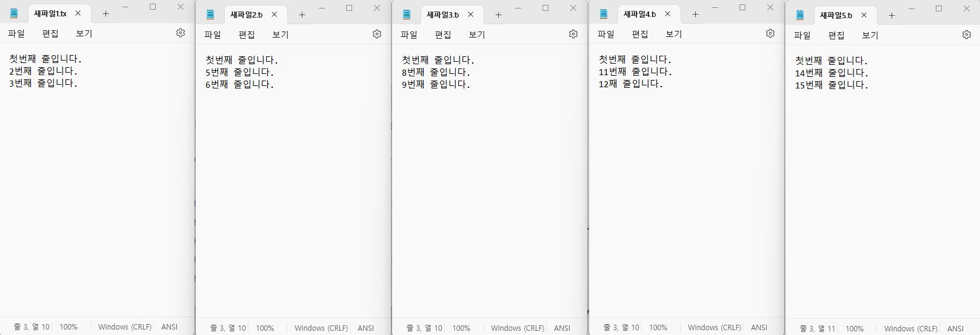Click '줄 3, 열 10' status in 새파일4
Image resolution: width=980 pixels, height=335 pixels.
(621, 327)
